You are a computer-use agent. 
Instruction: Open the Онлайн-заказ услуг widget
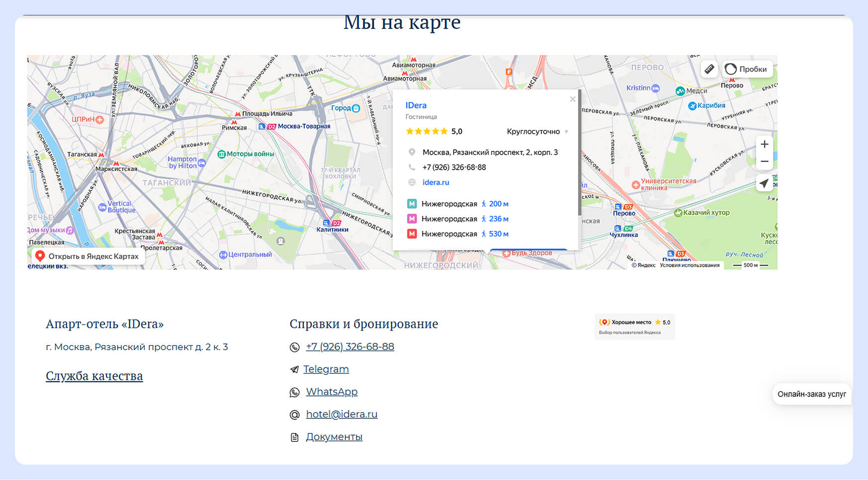pyautogui.click(x=811, y=394)
